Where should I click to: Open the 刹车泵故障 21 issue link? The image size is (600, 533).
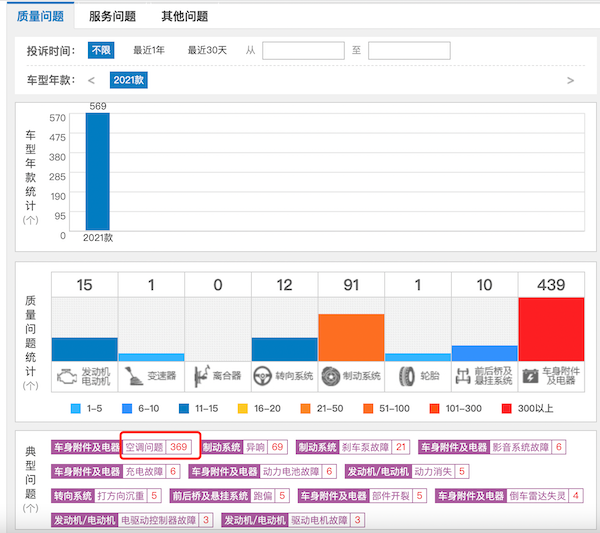pos(376,447)
